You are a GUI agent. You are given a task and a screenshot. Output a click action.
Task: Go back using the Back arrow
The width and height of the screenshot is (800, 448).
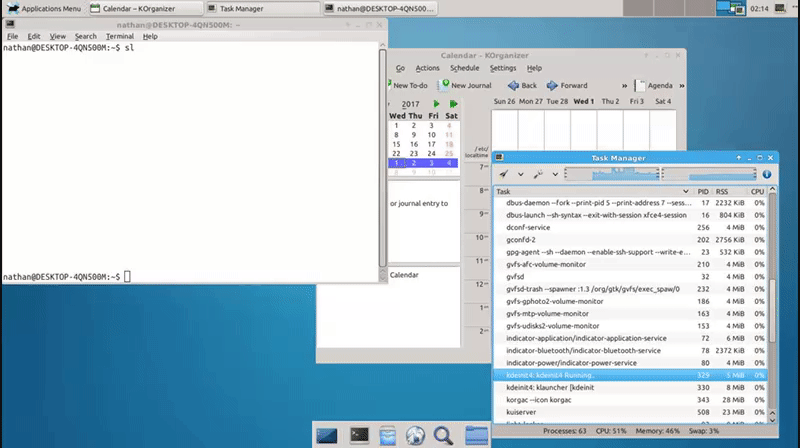[x=522, y=86]
